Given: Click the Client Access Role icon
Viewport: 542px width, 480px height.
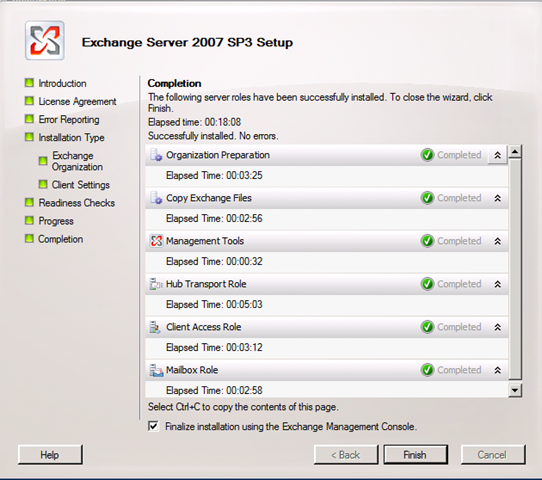Looking at the screenshot, I should click(155, 327).
